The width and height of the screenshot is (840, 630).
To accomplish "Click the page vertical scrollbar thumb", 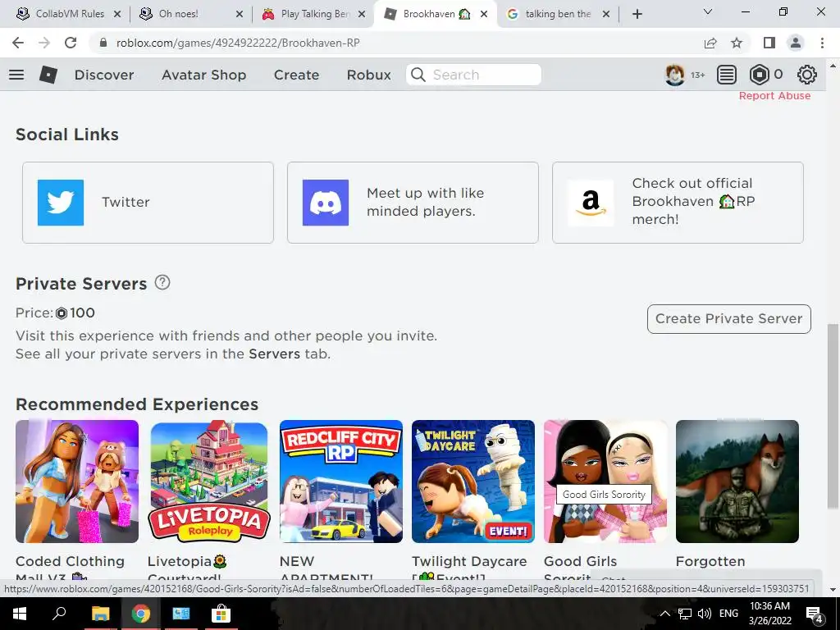I will (x=833, y=416).
